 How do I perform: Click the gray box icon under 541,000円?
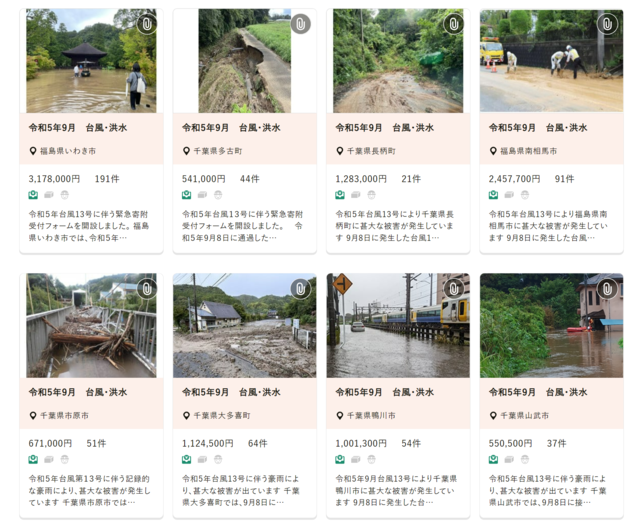tap(202, 195)
